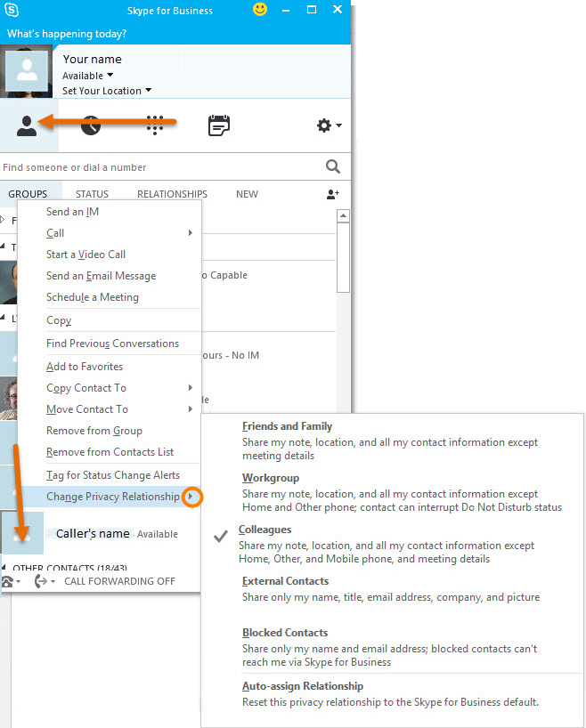Open the Contacts view icon
Screen dimensions: 586x728
click(x=28, y=126)
